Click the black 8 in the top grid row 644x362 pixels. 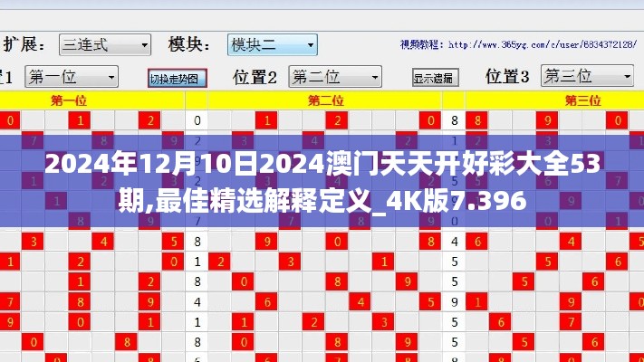pyautogui.click(x=455, y=120)
